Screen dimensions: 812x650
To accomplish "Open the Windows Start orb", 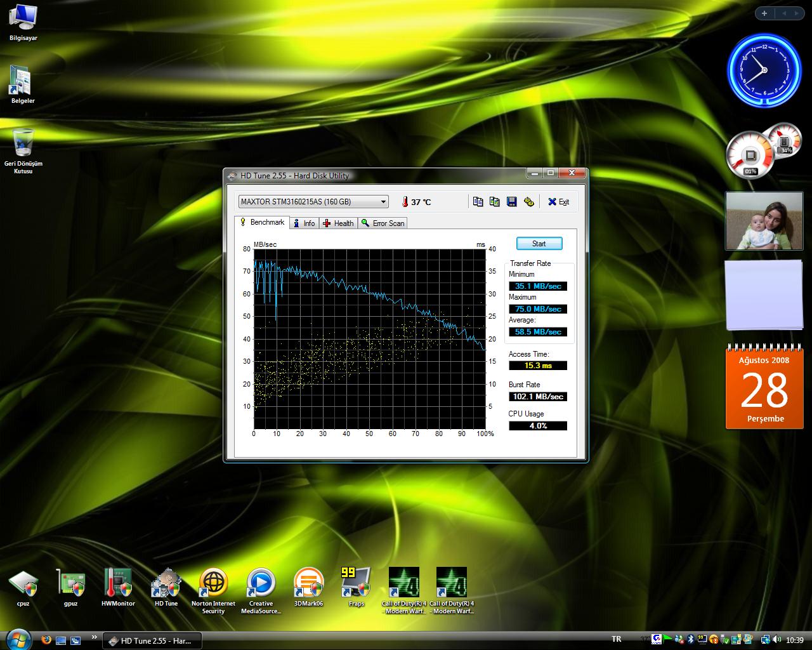I will click(x=18, y=639).
